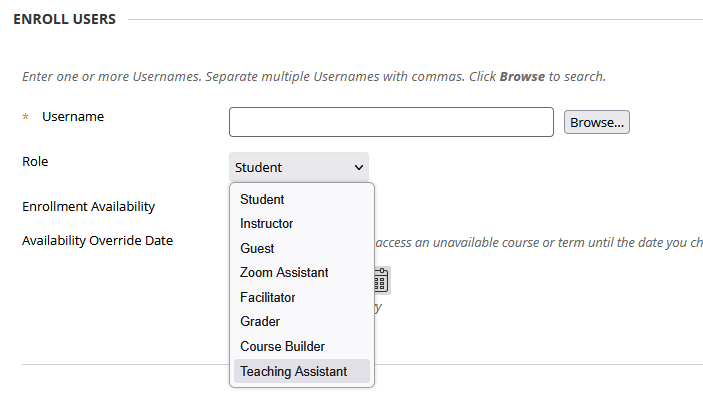The height and width of the screenshot is (410, 703).
Task: Open the calendar date picker icon
Action: [x=382, y=280]
